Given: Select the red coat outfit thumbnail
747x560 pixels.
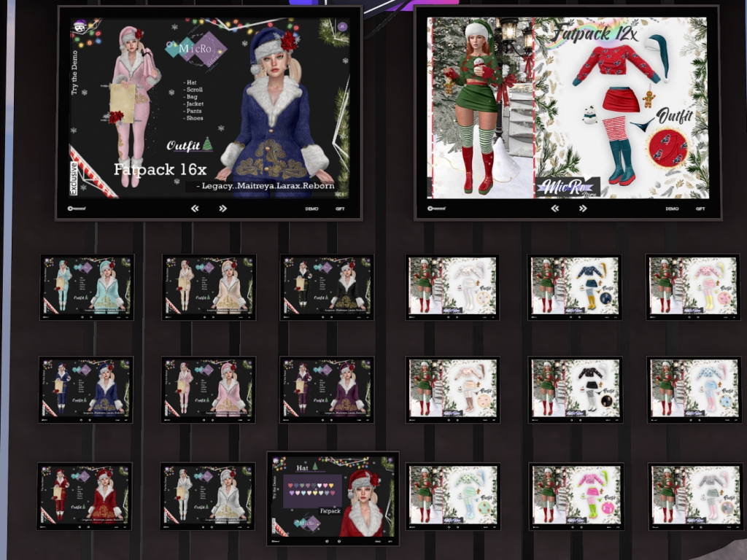Looking at the screenshot, I should tap(85, 496).
